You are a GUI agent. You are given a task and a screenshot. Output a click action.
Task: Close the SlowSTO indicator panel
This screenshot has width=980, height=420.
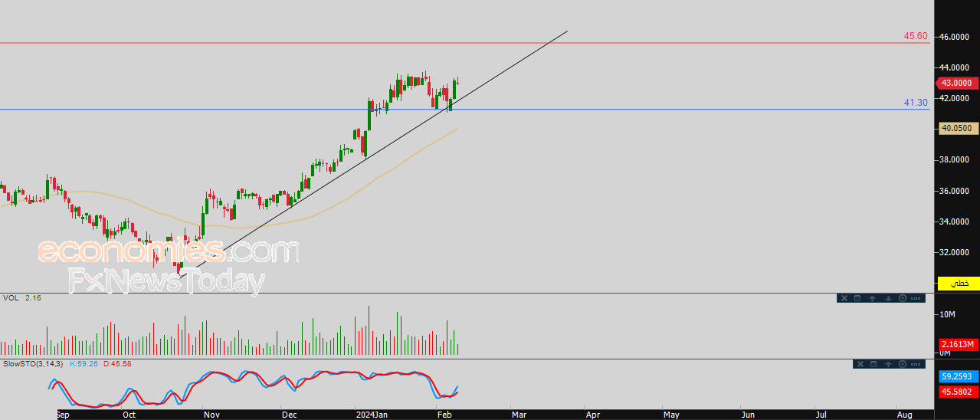tap(860, 364)
